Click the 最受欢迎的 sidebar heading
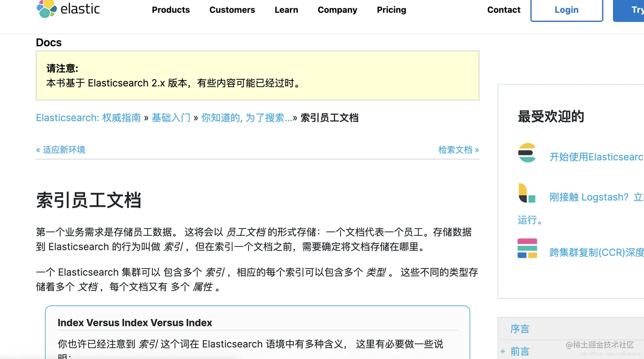Image resolution: width=644 pixels, height=359 pixels. (x=551, y=116)
